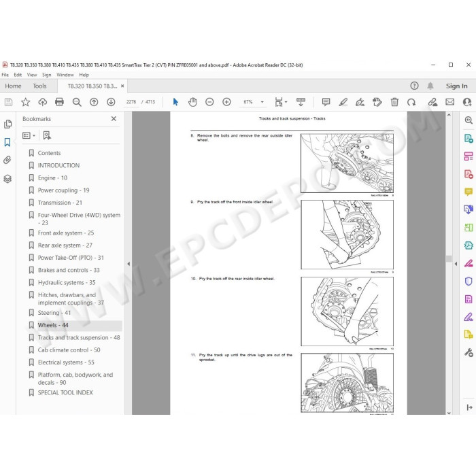Toggle the Bookmarks panel icon

click(x=7, y=142)
